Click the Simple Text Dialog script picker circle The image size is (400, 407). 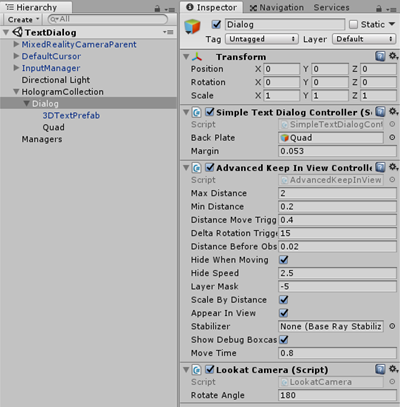coord(392,124)
